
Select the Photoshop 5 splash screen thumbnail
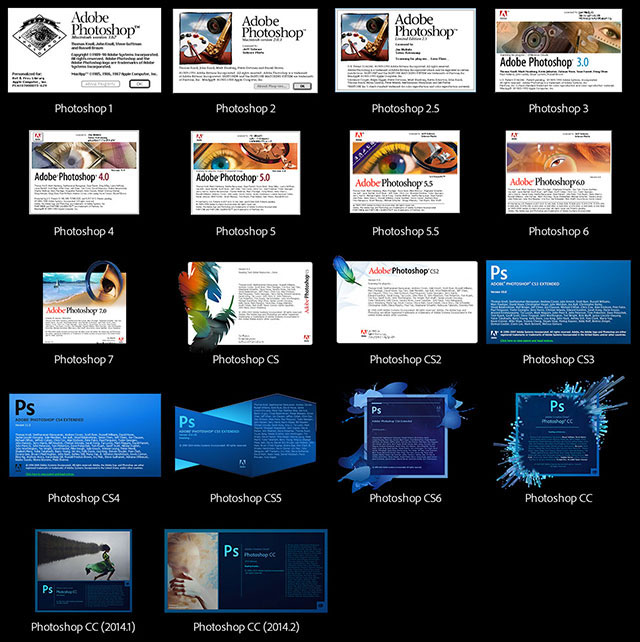click(x=246, y=172)
